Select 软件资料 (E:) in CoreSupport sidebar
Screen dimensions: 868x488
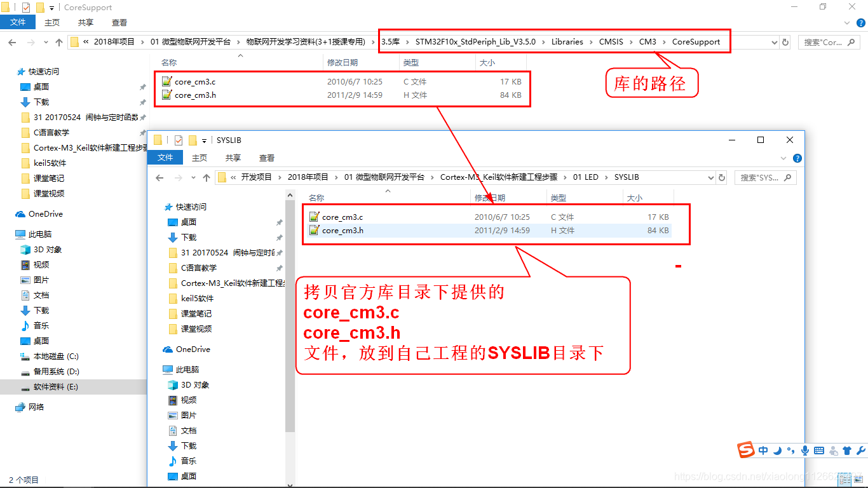click(56, 387)
